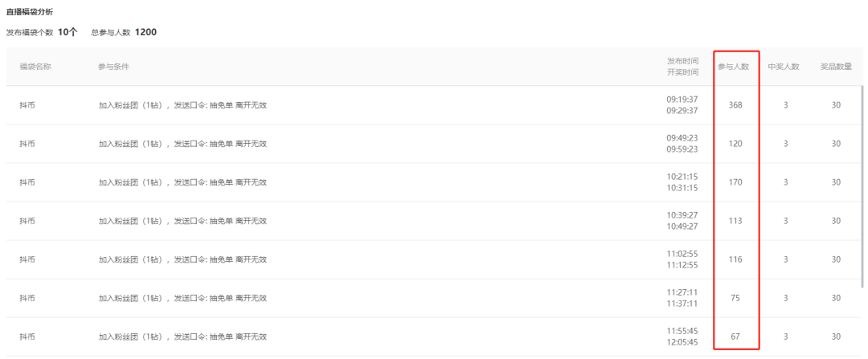Click participant count 116
868x359 pixels.
(735, 259)
